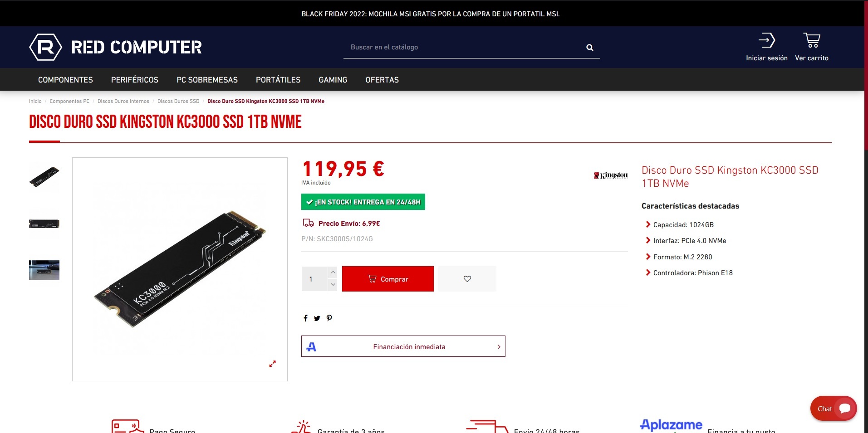Select second SSD thumbnail image
The image size is (868, 433).
pyautogui.click(x=44, y=224)
